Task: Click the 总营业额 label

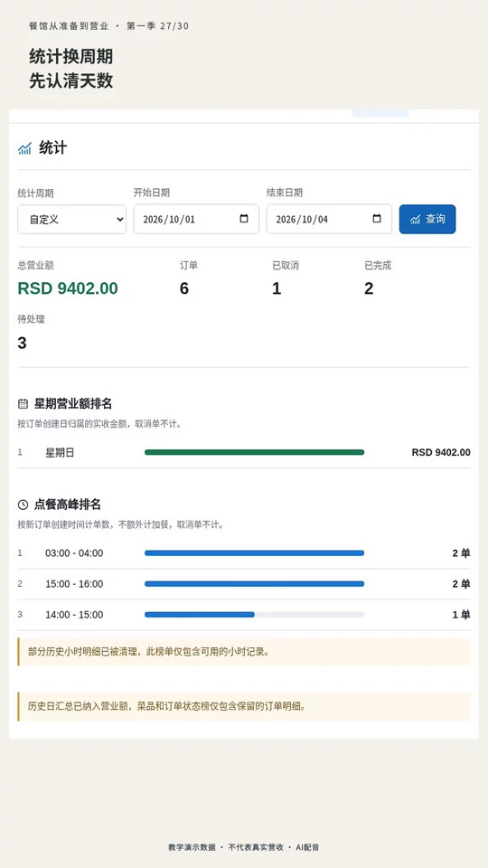Action: [x=36, y=266]
